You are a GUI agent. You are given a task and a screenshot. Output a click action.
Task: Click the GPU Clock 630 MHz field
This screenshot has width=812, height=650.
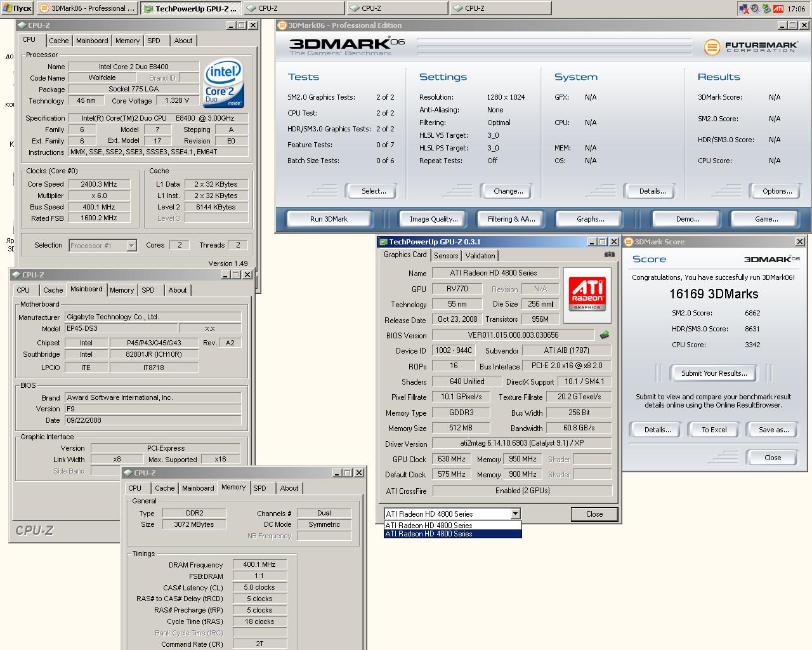pos(452,459)
